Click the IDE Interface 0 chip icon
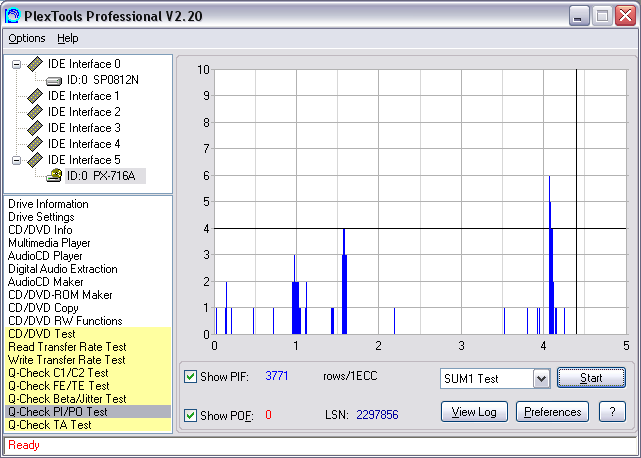This screenshot has height=458, width=641. click(35, 64)
